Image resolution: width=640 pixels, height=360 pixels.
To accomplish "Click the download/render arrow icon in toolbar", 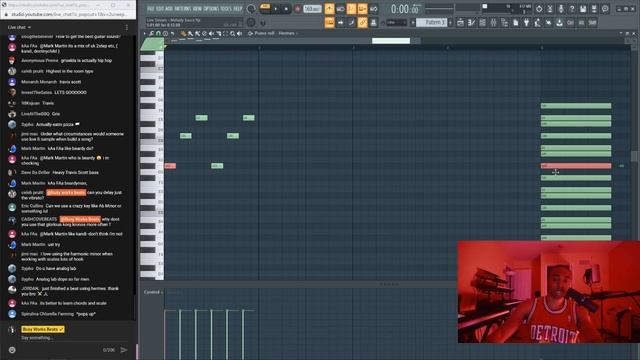I will point(559,22).
